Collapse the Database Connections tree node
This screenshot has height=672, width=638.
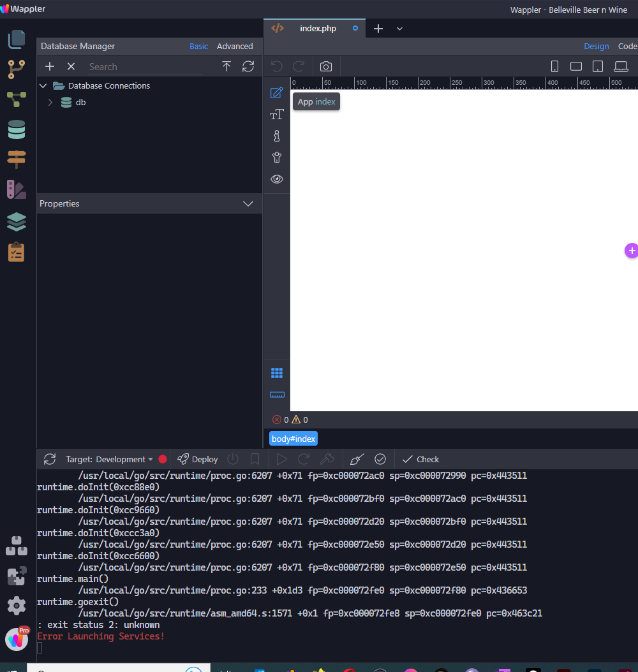pos(43,85)
